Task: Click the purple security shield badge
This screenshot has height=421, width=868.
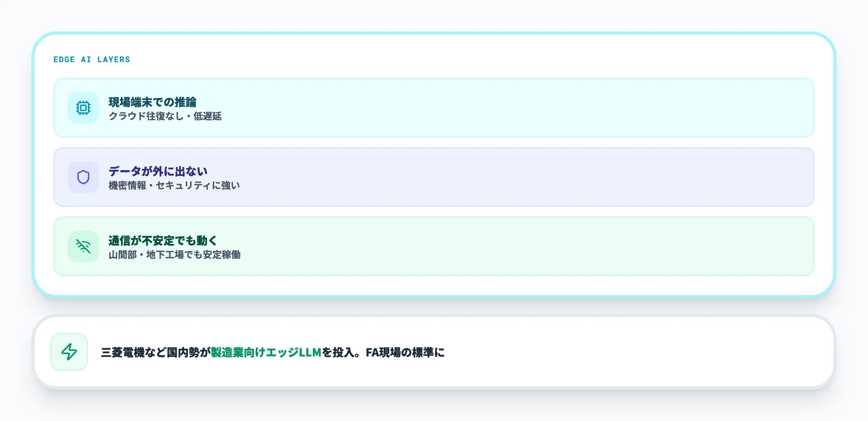Action: 83,177
